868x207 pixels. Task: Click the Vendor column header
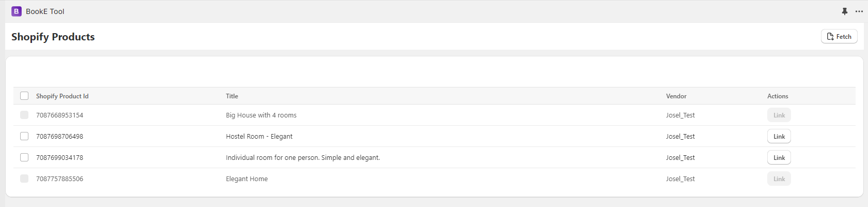coord(676,96)
